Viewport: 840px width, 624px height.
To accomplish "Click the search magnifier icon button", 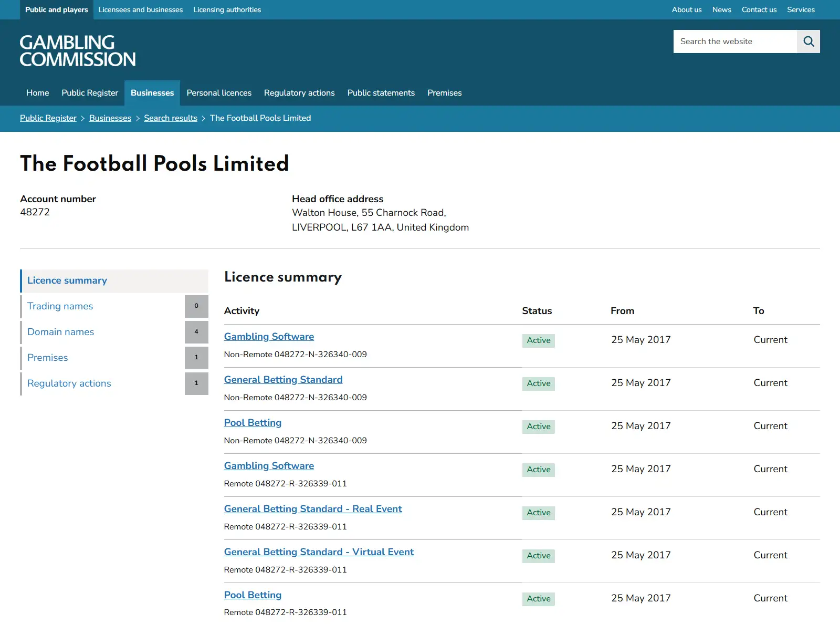I will click(808, 41).
